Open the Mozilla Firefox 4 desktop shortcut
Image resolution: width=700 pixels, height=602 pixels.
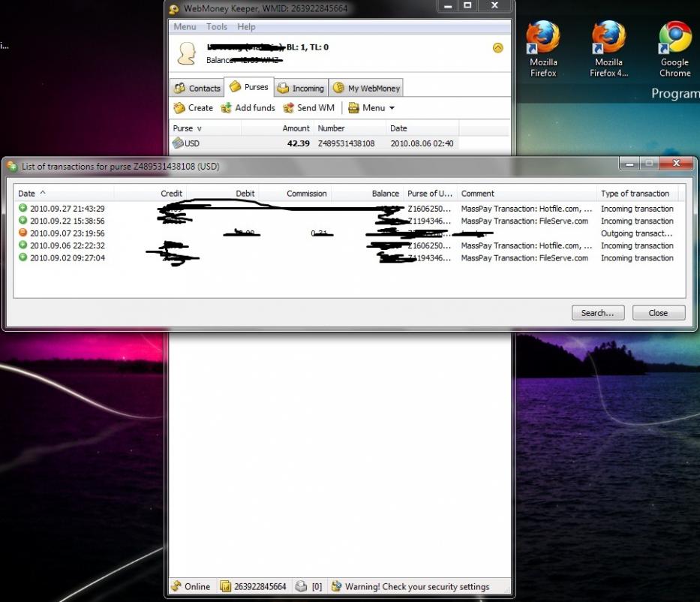coord(609,49)
